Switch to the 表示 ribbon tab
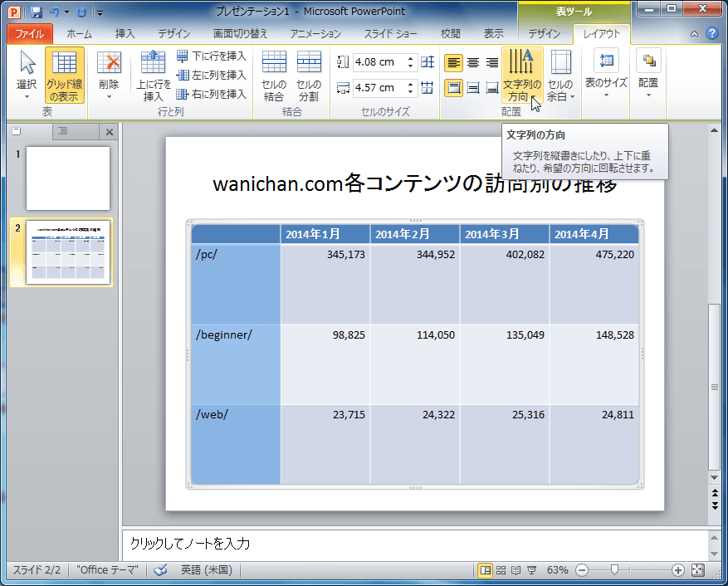This screenshot has width=728, height=586. (494, 34)
